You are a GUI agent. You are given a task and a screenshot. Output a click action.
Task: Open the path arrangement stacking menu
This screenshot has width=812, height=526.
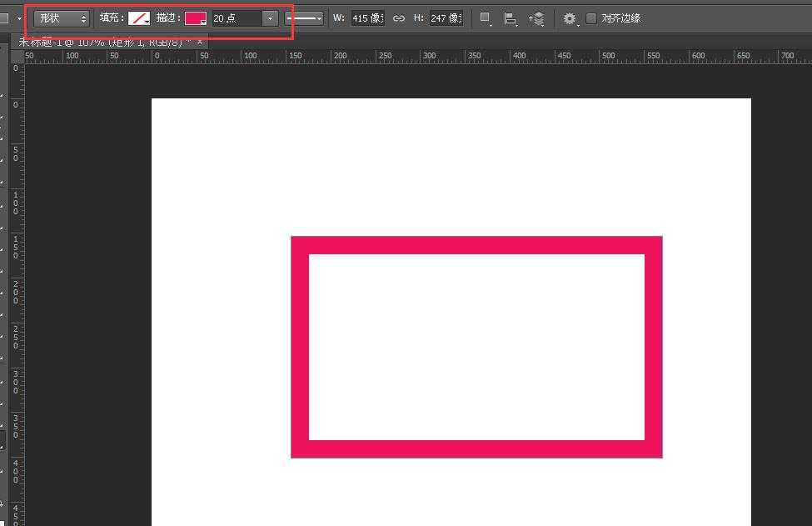(536, 18)
